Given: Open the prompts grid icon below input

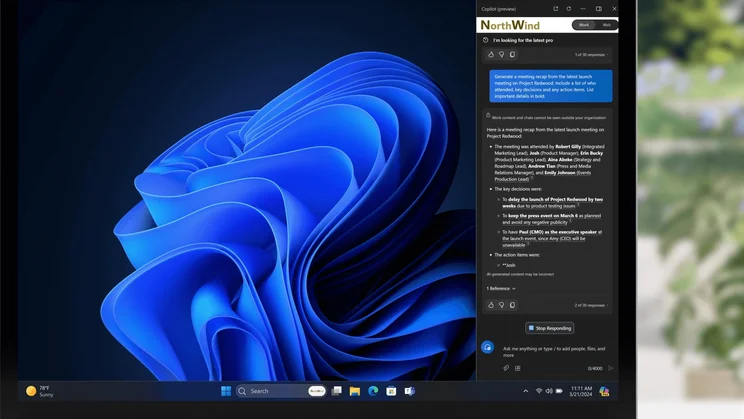Looking at the screenshot, I should [518, 368].
